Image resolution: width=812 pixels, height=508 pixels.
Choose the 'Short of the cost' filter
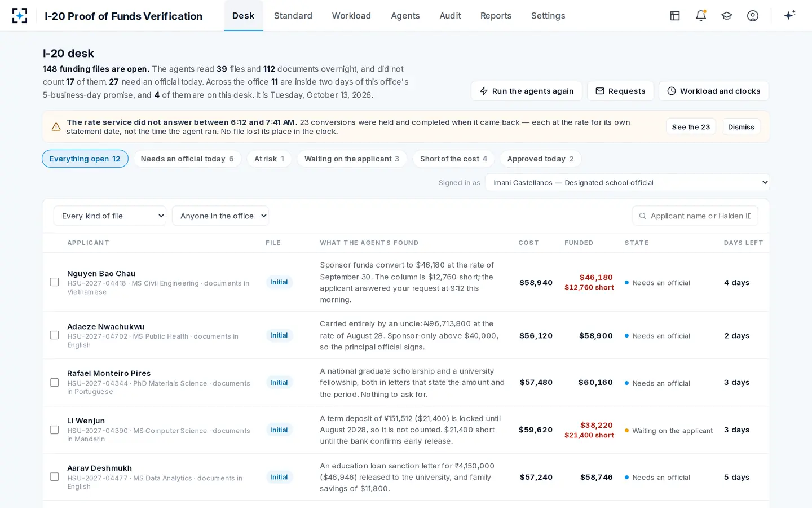[x=453, y=159]
